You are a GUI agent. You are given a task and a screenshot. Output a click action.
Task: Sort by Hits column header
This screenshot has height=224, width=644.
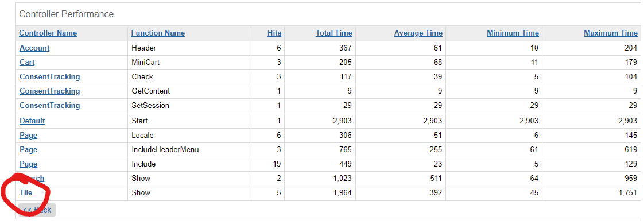(x=274, y=33)
